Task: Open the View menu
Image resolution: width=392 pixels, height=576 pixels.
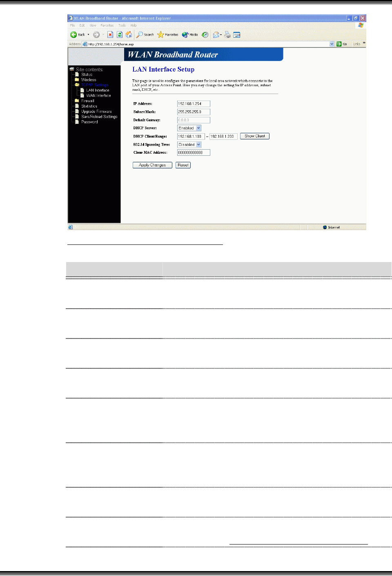Action: [x=93, y=25]
